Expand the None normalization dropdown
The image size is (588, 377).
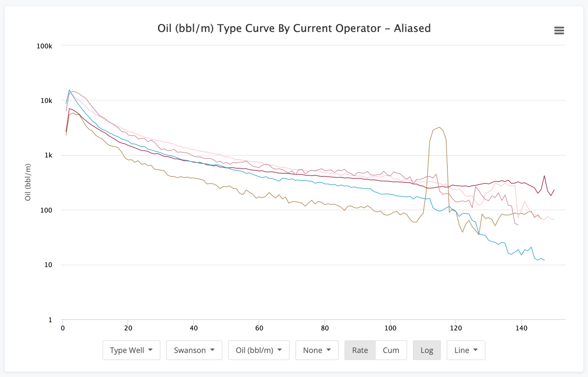pyautogui.click(x=317, y=350)
